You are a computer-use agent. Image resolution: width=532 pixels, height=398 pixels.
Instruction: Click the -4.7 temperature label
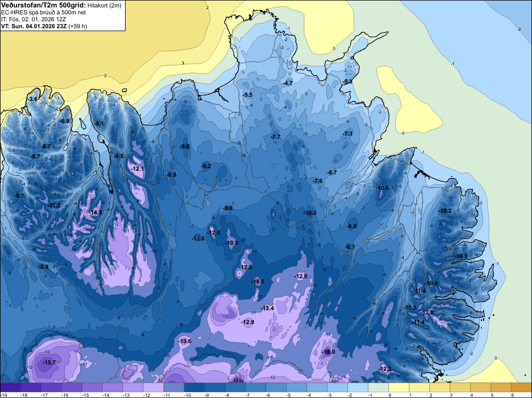click(x=288, y=83)
